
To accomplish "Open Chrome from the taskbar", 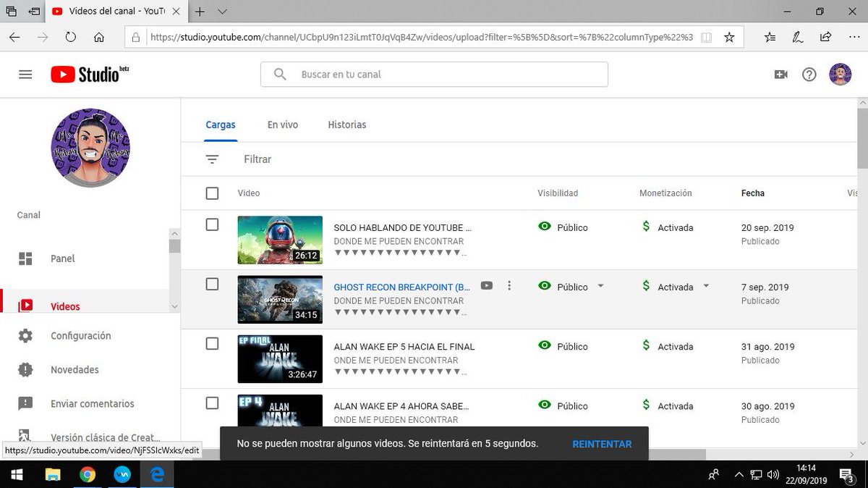I will [88, 474].
